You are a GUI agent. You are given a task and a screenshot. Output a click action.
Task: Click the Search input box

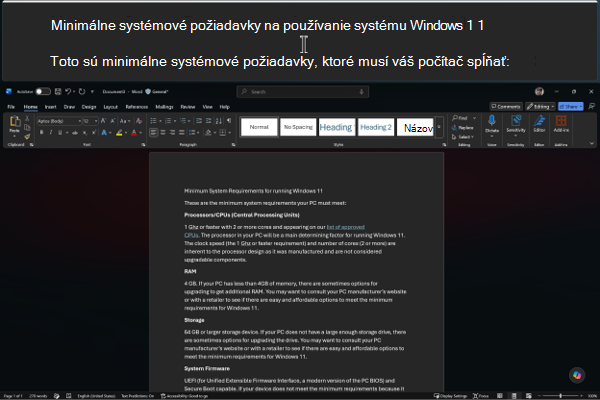(303, 92)
